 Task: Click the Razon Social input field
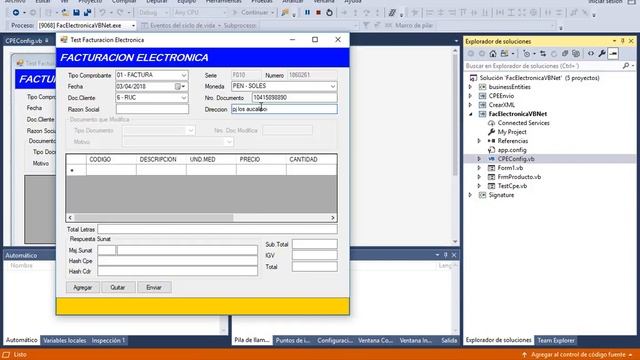152,109
